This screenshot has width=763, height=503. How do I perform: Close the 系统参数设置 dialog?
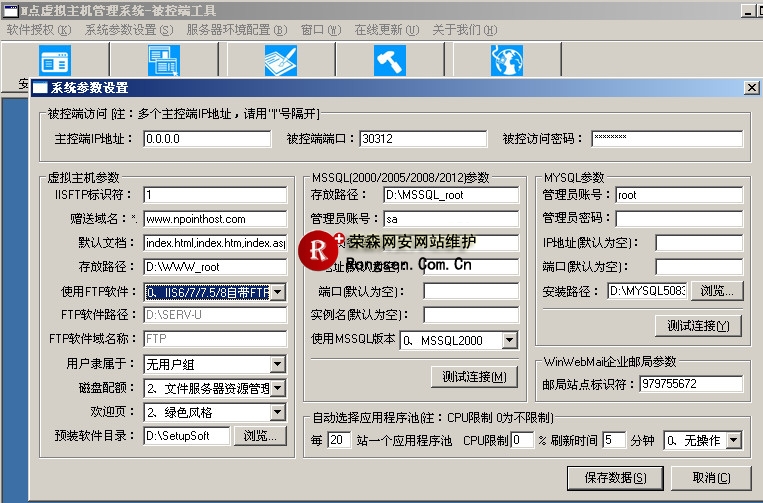pos(751,88)
